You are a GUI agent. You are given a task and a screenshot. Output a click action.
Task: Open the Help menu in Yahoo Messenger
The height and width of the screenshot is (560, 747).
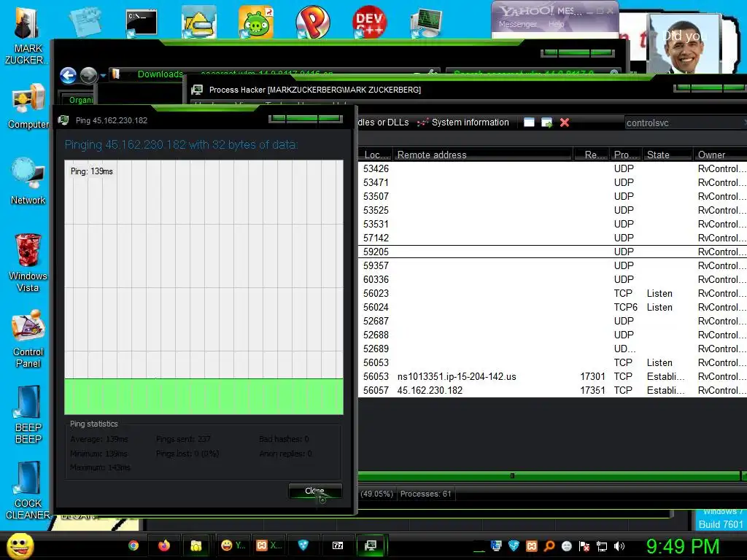[x=556, y=24]
